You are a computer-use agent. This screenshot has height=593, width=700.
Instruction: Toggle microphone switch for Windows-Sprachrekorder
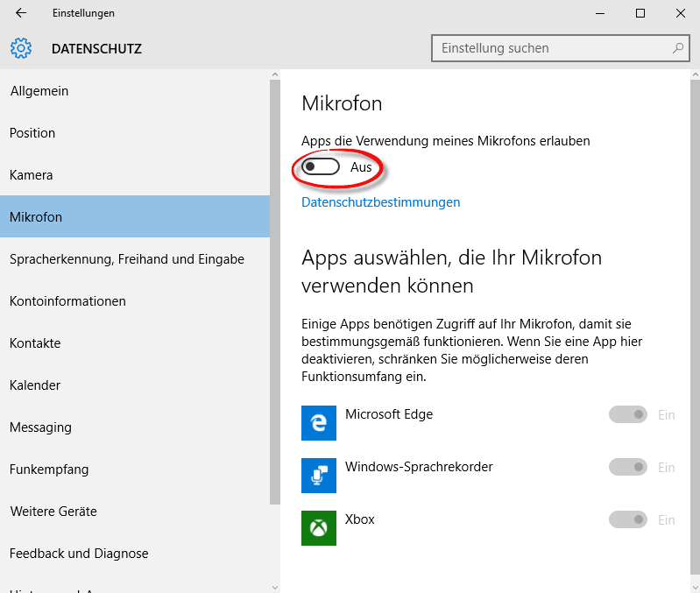click(628, 468)
